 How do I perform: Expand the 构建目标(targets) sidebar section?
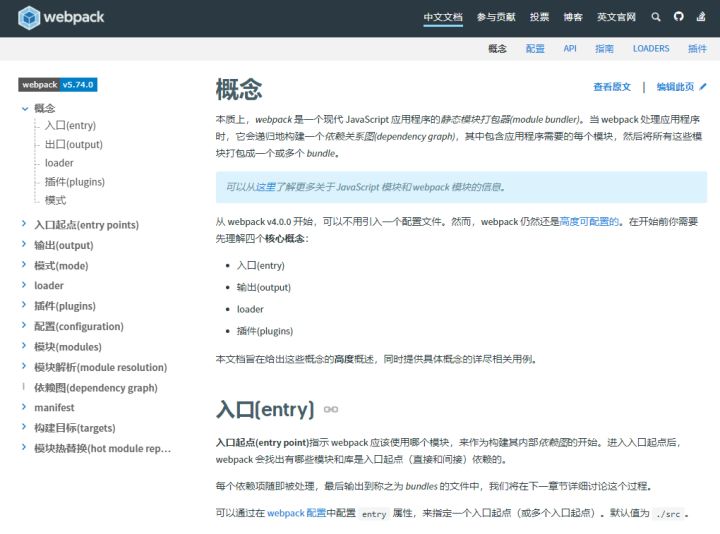[x=24, y=427]
